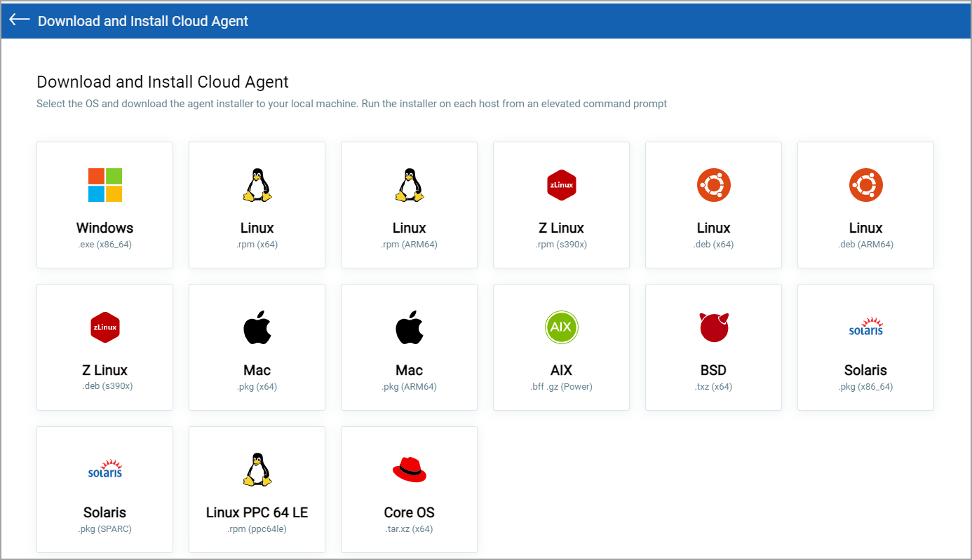Viewport: 972px width, 560px height.
Task: Select the Linux PPC 64 LE title
Action: point(257,512)
